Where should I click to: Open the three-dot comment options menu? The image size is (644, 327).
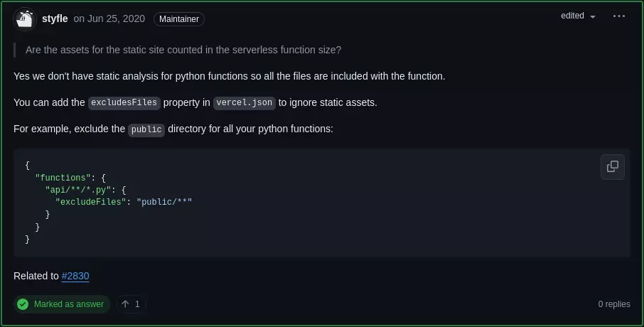pyautogui.click(x=619, y=16)
